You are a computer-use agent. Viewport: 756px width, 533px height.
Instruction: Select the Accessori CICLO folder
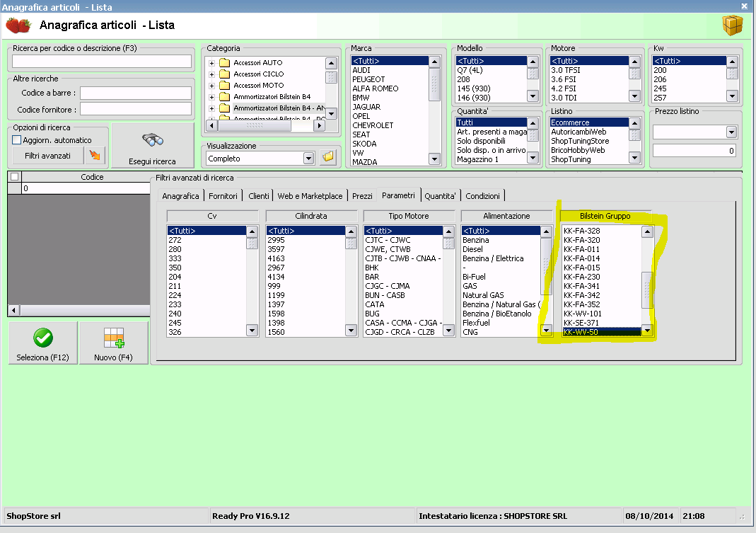point(258,74)
